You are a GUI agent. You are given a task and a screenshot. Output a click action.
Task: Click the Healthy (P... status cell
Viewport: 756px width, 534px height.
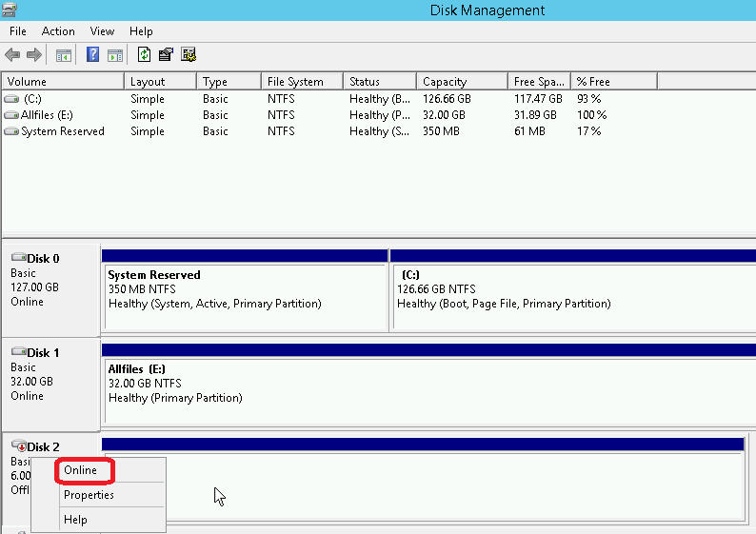pos(380,115)
